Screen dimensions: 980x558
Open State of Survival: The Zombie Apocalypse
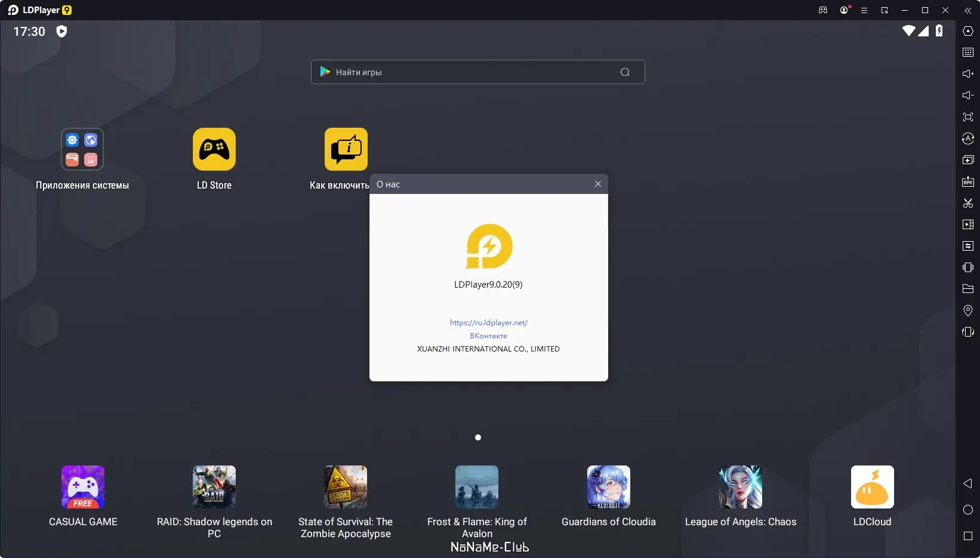[x=346, y=487]
